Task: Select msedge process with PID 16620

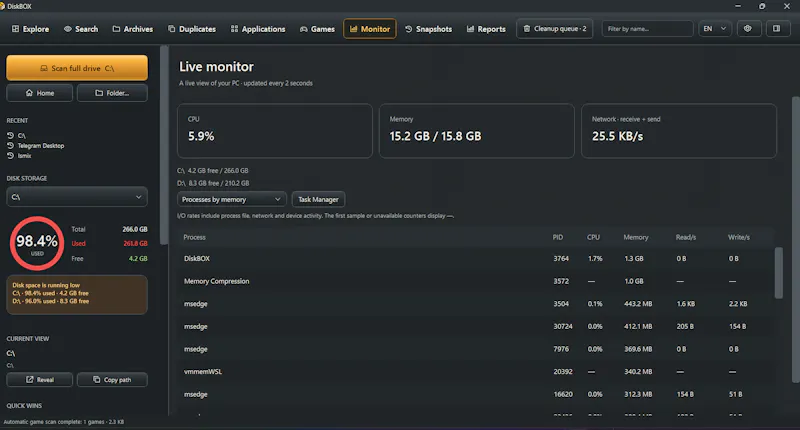Action: 476,394
